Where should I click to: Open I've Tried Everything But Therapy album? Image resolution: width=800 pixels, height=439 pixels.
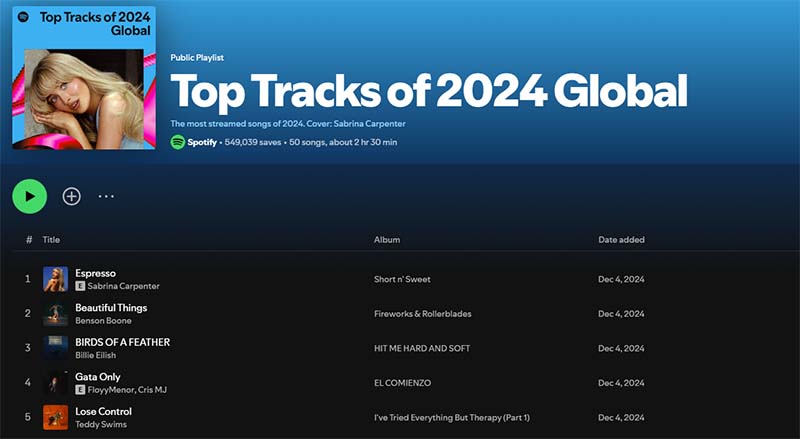point(452,417)
